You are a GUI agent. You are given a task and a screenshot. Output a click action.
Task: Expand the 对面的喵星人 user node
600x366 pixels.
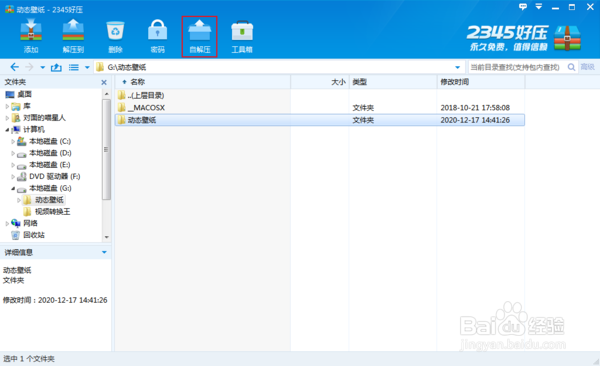click(x=7, y=118)
